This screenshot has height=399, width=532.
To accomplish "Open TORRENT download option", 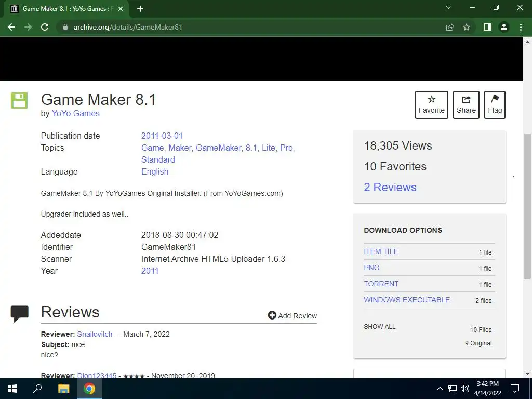I will [381, 284].
